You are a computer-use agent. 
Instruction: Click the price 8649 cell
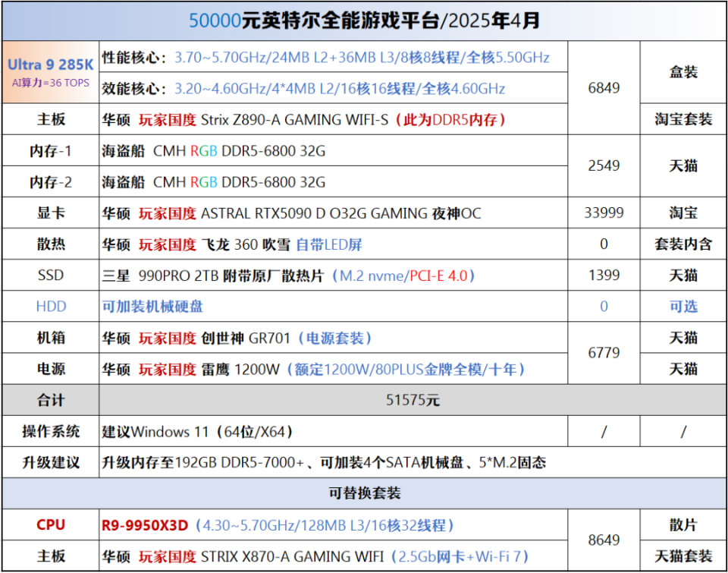point(604,540)
